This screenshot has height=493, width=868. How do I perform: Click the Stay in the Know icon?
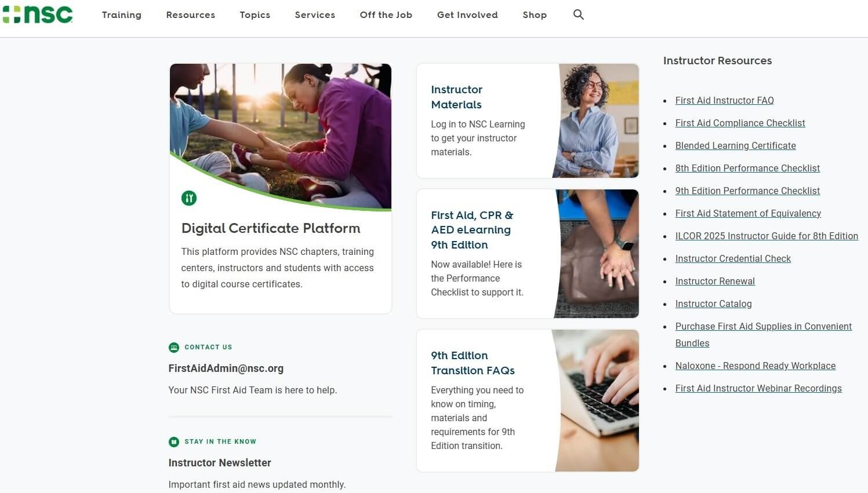174,442
